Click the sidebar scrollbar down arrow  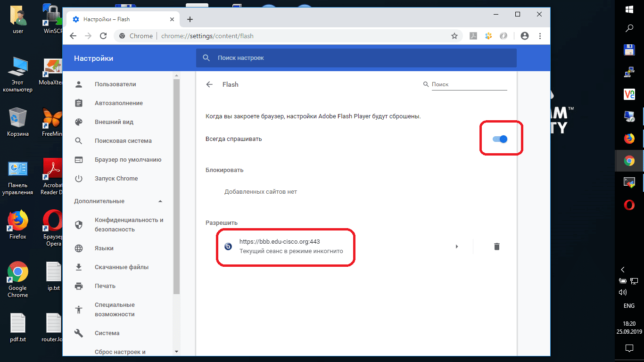176,352
